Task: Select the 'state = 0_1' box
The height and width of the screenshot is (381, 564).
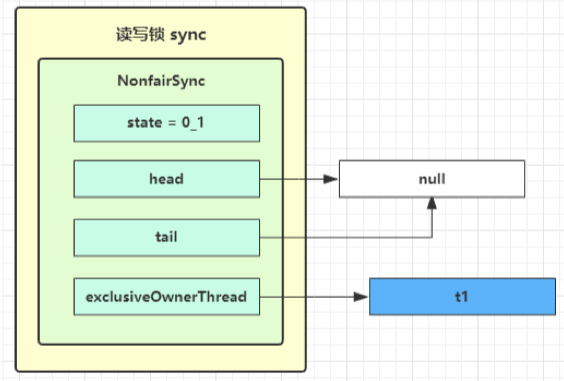Action: click(167, 123)
